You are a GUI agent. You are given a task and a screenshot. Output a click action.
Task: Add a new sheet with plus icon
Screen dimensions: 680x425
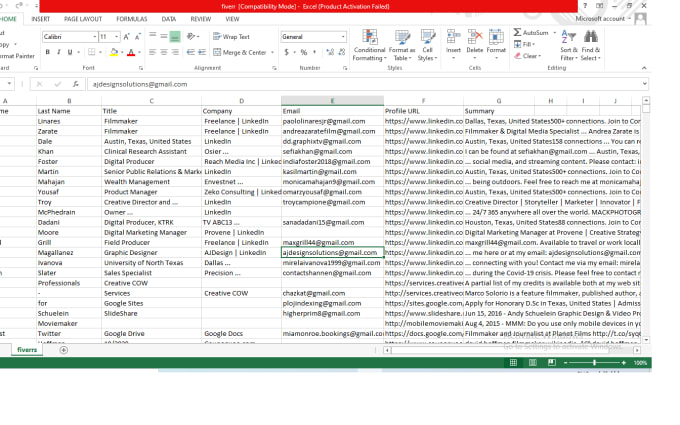click(63, 350)
